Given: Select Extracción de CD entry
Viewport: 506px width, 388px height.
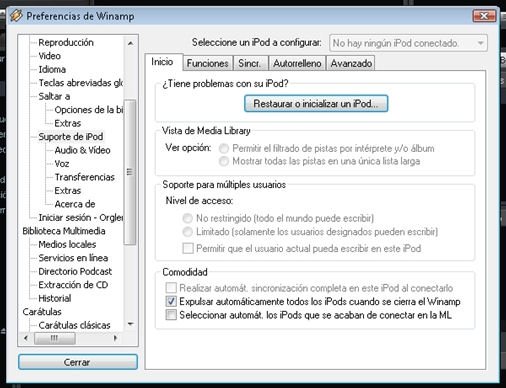Looking at the screenshot, I should click(x=73, y=285).
